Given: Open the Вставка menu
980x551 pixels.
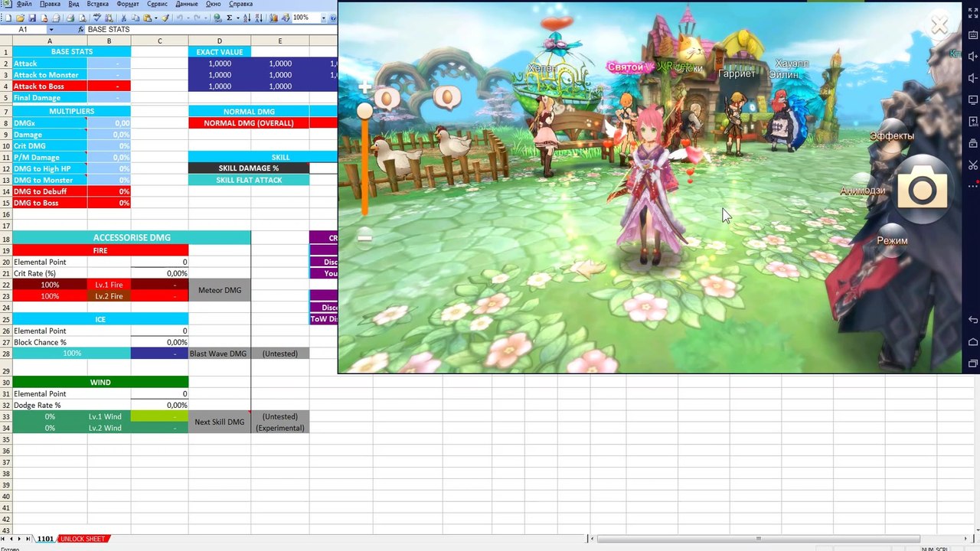Looking at the screenshot, I should 97,4.
